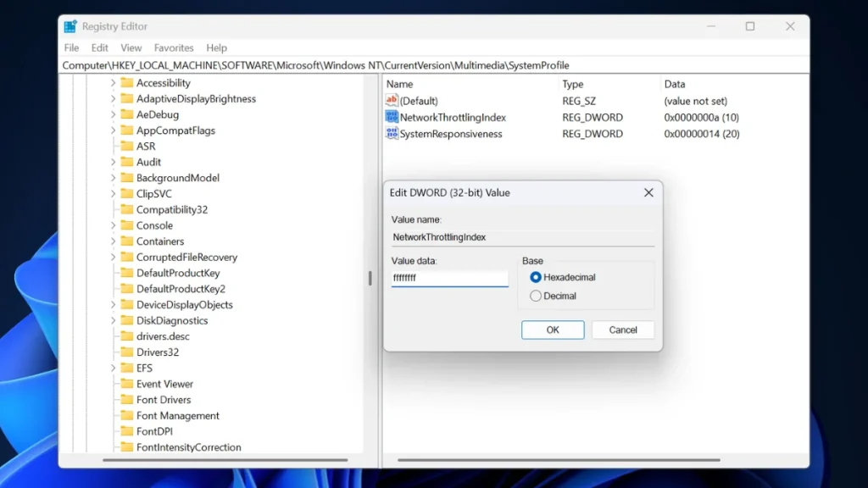Select the Font Management key
868x488 pixels.
(178, 415)
